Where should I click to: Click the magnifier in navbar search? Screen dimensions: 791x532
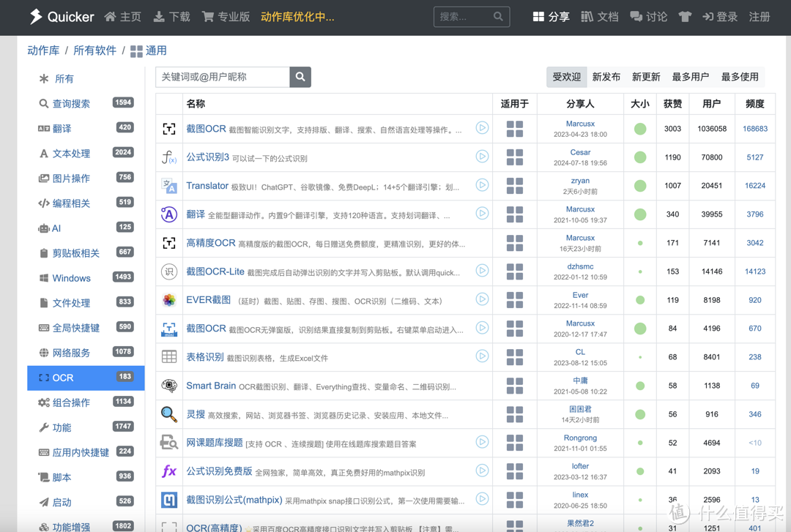498,17
